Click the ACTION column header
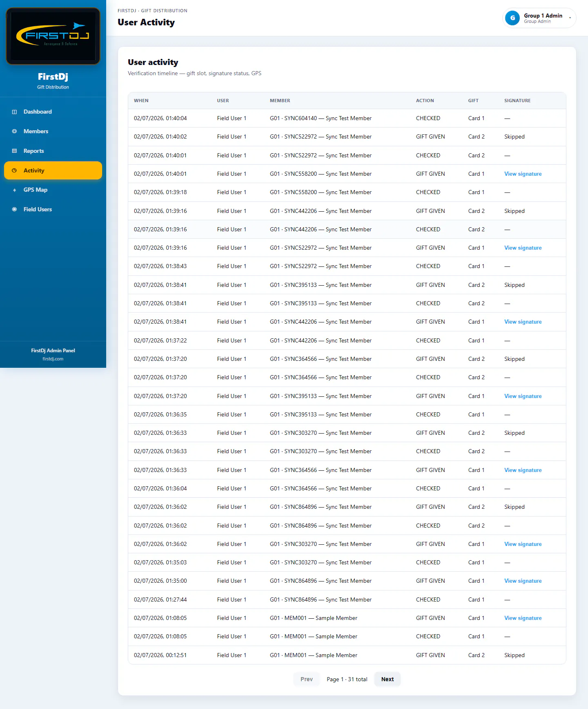This screenshot has width=588, height=709. point(425,101)
